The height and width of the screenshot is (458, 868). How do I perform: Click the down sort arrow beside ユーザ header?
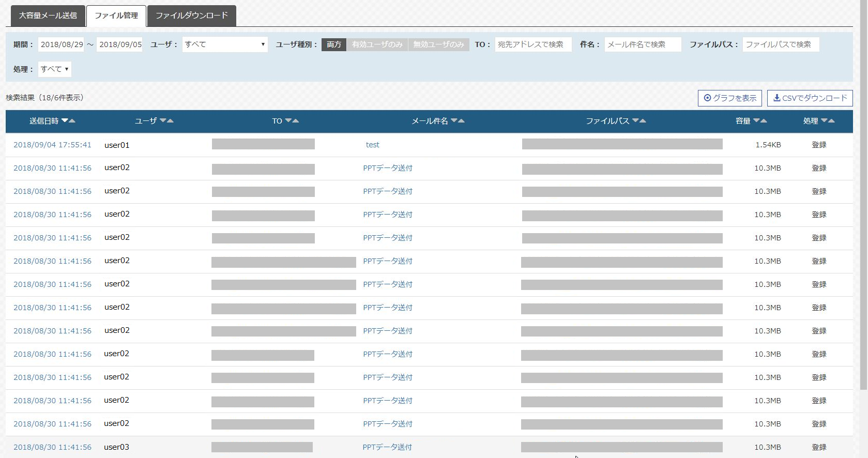coord(163,120)
